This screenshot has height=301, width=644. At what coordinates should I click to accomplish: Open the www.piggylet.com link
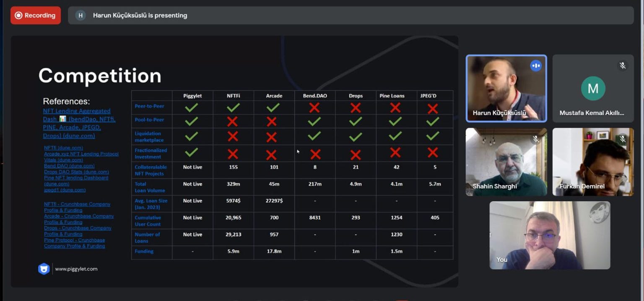(76, 269)
